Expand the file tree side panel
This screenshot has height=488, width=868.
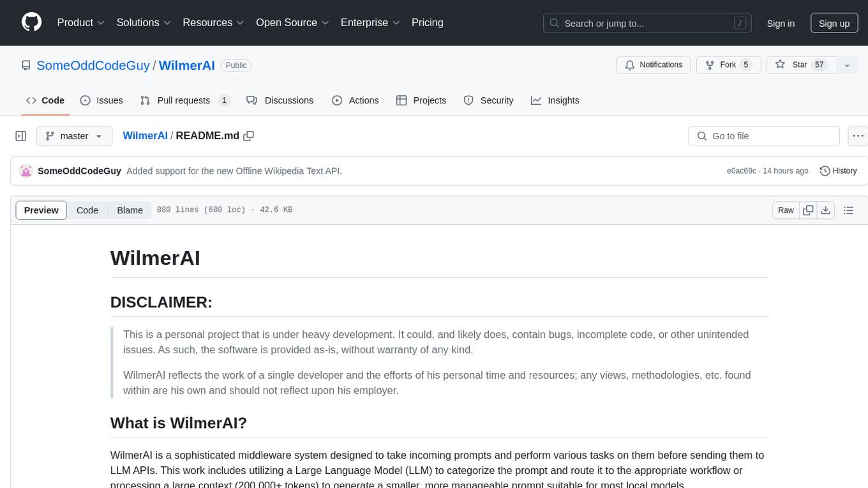(x=21, y=136)
